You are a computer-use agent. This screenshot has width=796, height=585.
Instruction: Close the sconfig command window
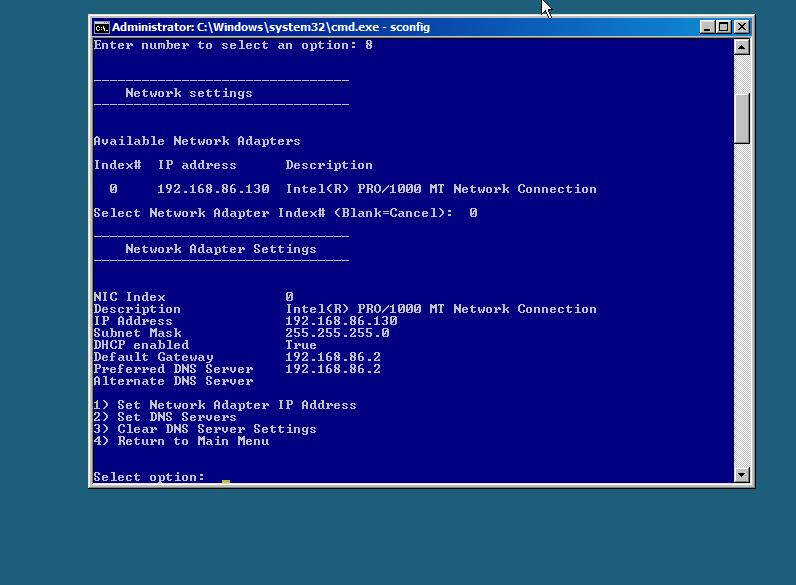(x=742, y=27)
